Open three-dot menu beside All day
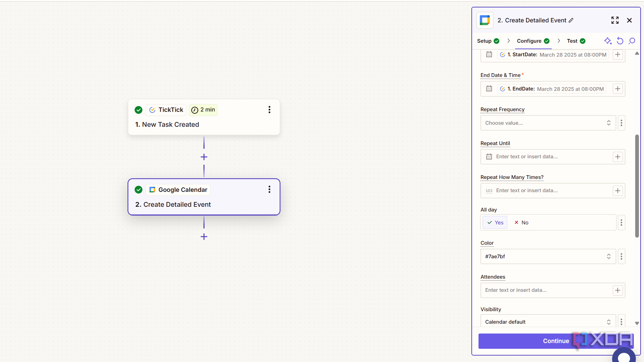The height and width of the screenshot is (362, 644). [x=621, y=222]
